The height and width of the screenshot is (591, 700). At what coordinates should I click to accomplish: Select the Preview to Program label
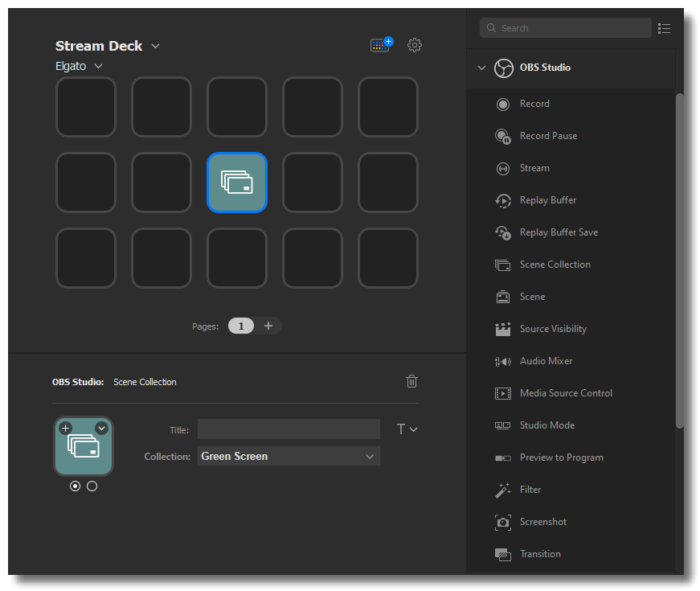[x=561, y=458]
